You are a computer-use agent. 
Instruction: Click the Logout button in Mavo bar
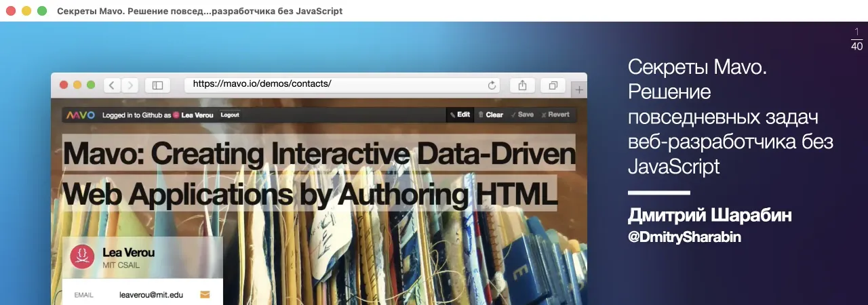[x=230, y=115]
